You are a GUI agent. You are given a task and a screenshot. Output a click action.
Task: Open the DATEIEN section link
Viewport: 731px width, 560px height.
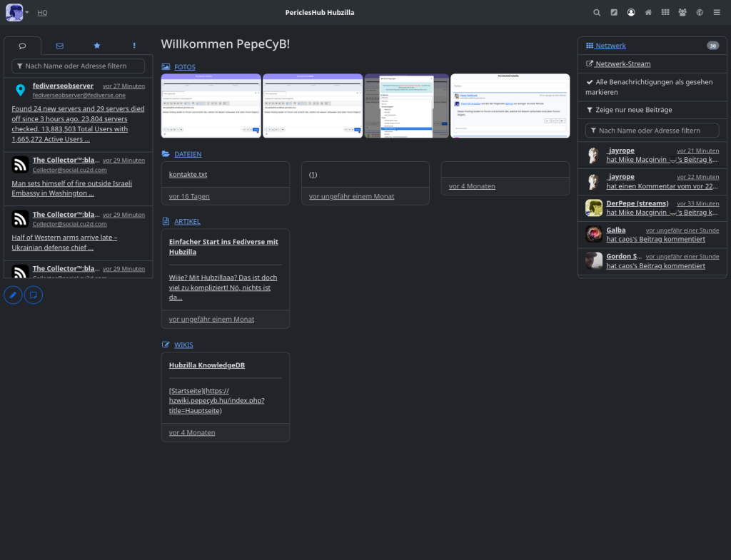(x=188, y=154)
